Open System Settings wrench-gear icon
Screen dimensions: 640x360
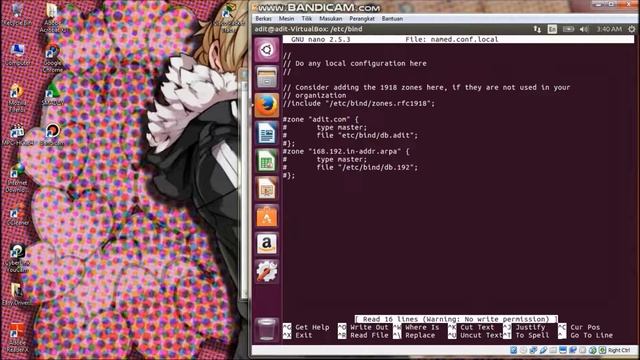coord(267,271)
